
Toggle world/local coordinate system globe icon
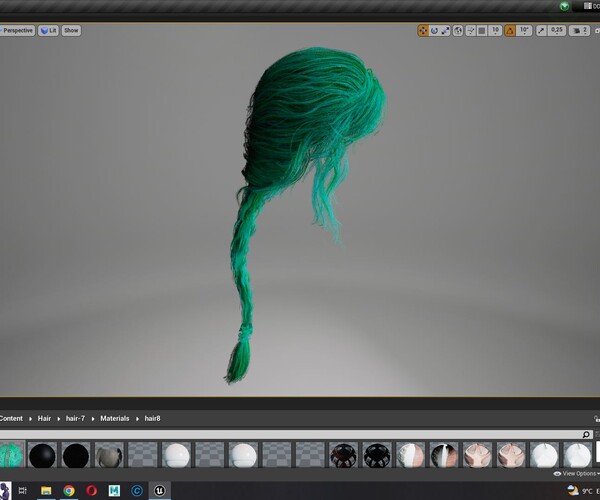click(x=458, y=31)
